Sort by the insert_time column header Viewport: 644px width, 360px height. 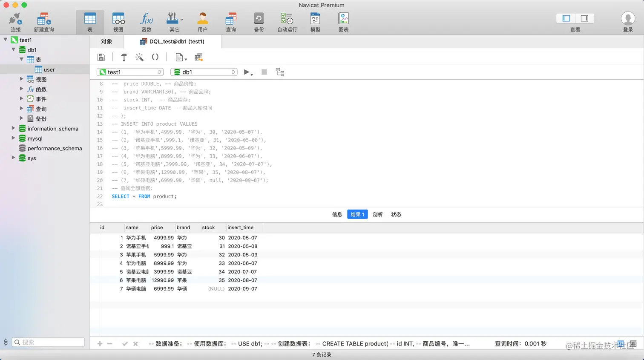[x=244, y=228]
